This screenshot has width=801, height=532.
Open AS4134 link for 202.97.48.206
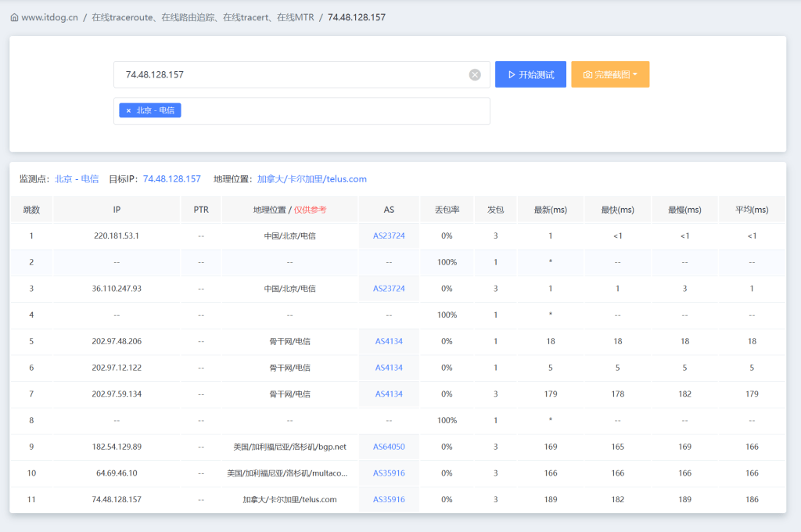tap(389, 341)
